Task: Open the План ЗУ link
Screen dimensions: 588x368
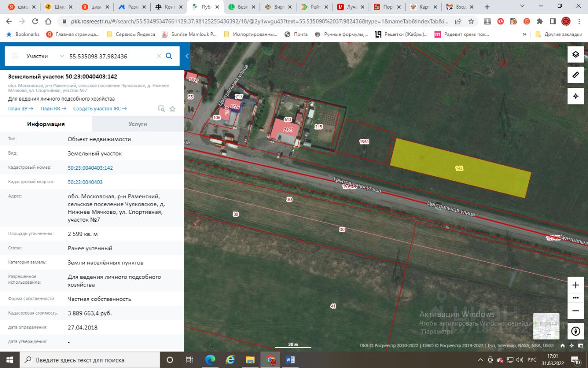Action: click(x=21, y=109)
